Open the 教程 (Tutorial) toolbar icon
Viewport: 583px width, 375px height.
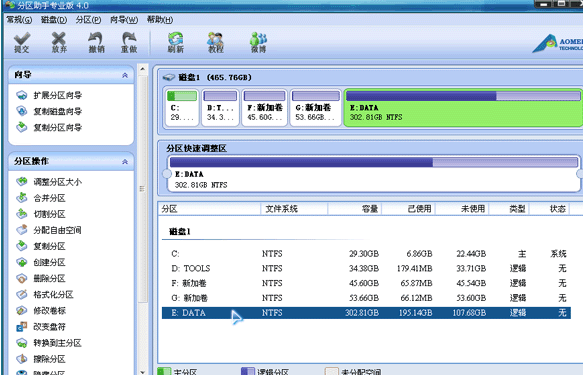[216, 42]
